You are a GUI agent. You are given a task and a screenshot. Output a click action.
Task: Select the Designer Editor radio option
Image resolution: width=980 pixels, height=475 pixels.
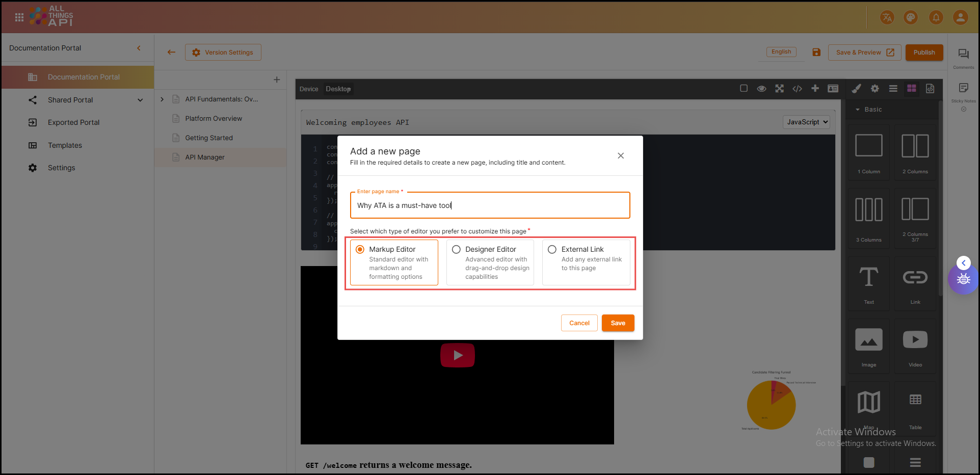point(456,249)
